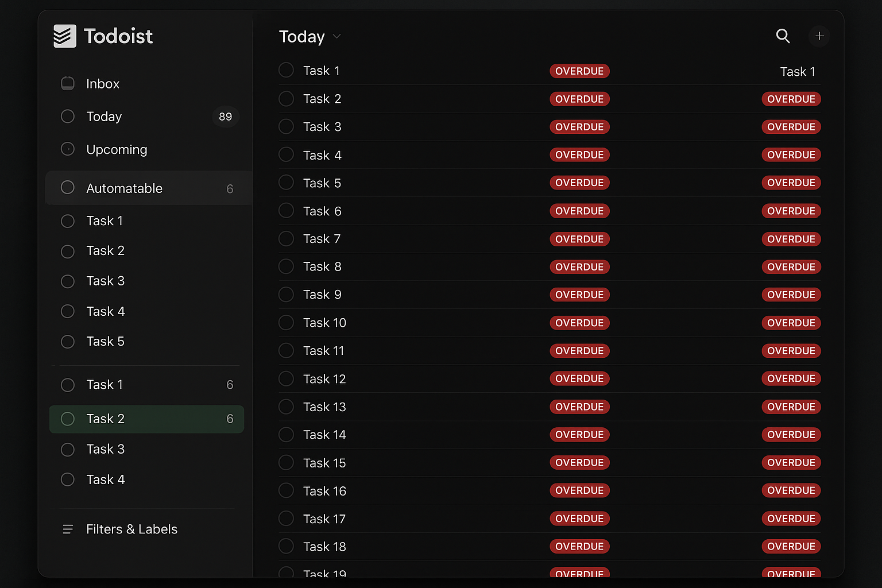Click the OVERDUE badge next to Task 7
Viewport: 882px width, 588px height.
pos(579,239)
